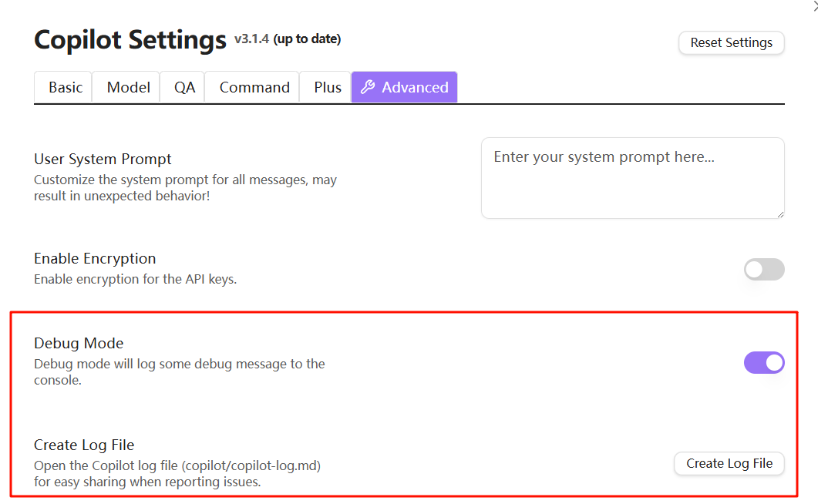The height and width of the screenshot is (504, 818).
Task: Click the text area resize handle
Action: 779,213
